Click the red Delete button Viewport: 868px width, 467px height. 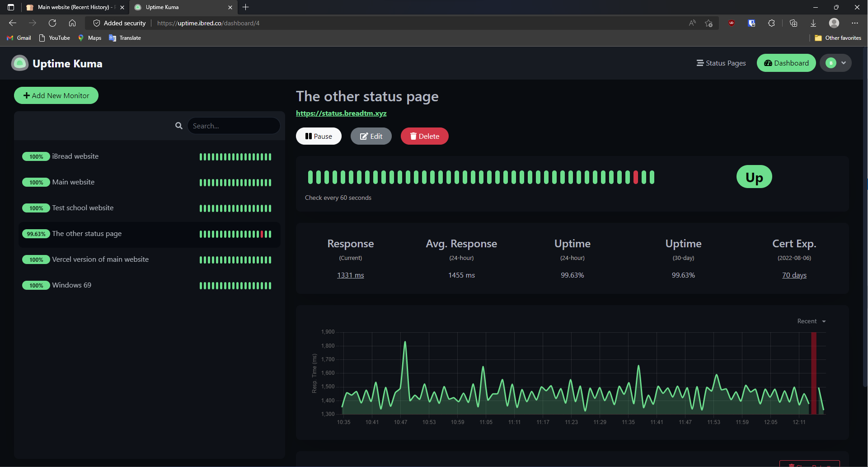coord(424,136)
